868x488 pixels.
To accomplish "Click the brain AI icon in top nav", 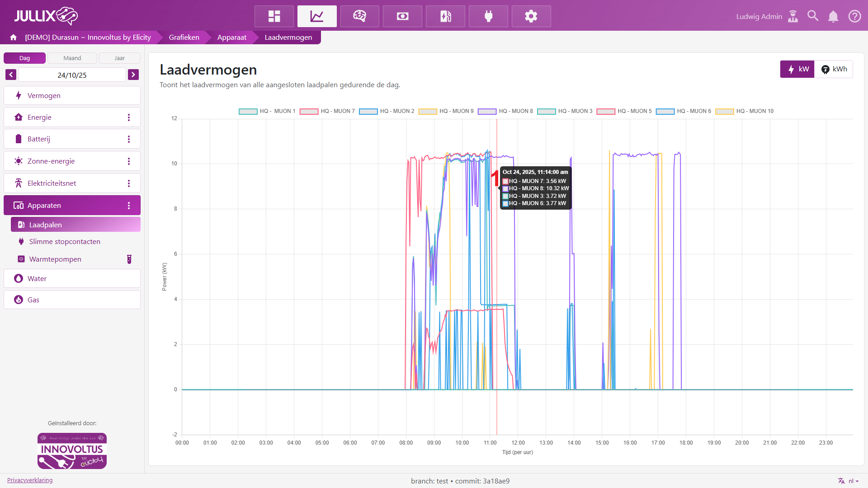I will (359, 16).
